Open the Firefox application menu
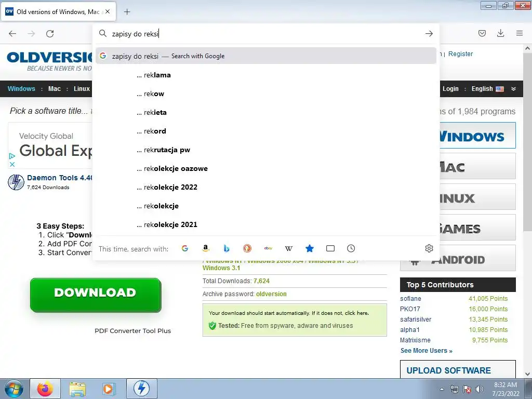The height and width of the screenshot is (399, 532). pyautogui.click(x=520, y=33)
